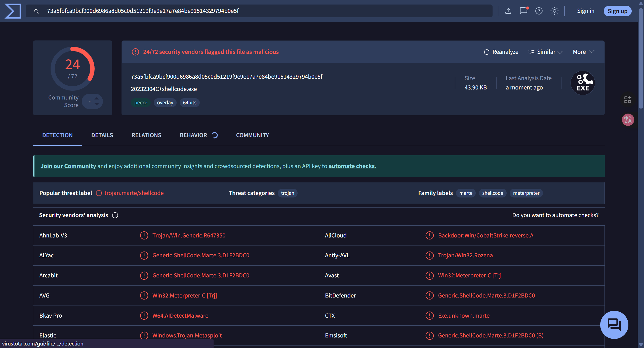Open the notifications chat icon
The image size is (644, 348).
[x=524, y=11]
